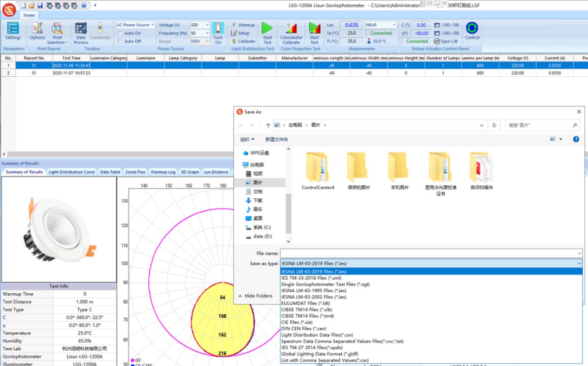The width and height of the screenshot is (588, 366).
Task: Click the C (°) angle value field
Action: pos(421,25)
